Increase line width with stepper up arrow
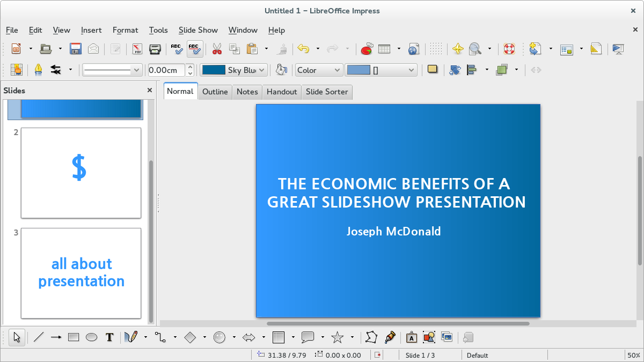The image size is (644, 362). pyautogui.click(x=190, y=67)
